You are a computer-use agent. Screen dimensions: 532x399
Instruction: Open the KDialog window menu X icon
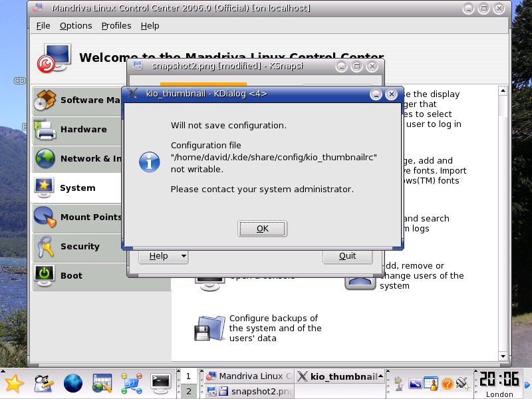point(132,93)
